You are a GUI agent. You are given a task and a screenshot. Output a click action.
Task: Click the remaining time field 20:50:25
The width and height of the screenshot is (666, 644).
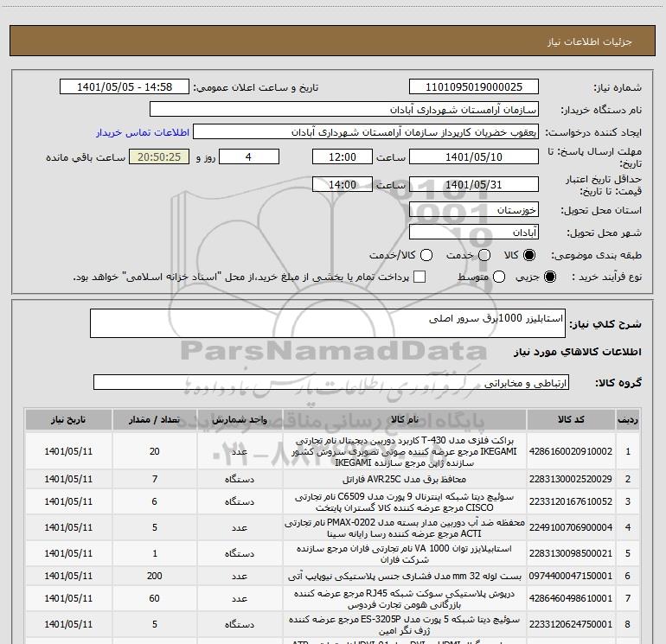(159, 156)
